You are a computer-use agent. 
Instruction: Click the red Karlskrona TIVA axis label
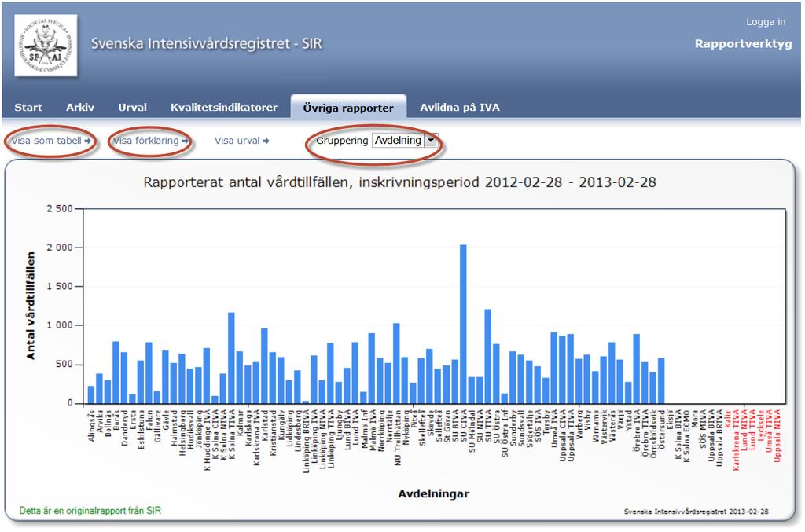pos(736,439)
